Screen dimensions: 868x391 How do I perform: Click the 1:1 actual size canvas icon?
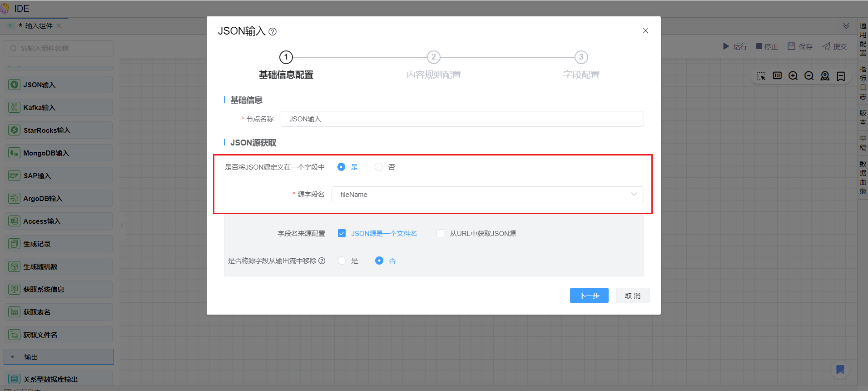[777, 76]
